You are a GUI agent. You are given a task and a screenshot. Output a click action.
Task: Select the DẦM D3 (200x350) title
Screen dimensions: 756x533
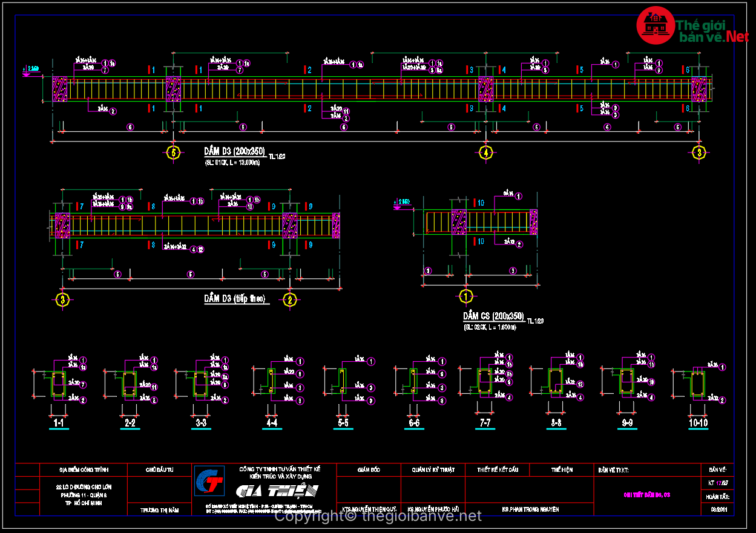point(234,152)
